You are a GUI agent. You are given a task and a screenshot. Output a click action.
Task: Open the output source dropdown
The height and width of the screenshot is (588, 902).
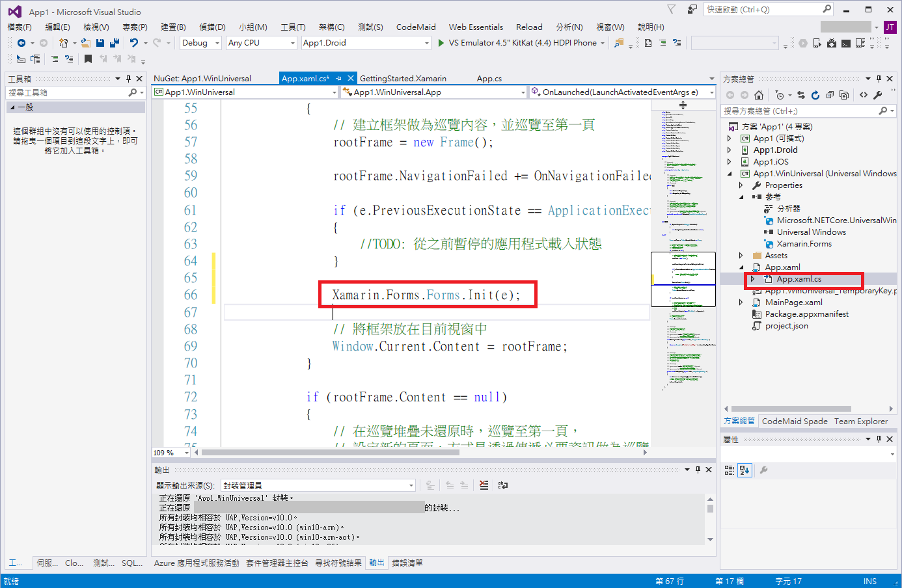pyautogui.click(x=318, y=485)
